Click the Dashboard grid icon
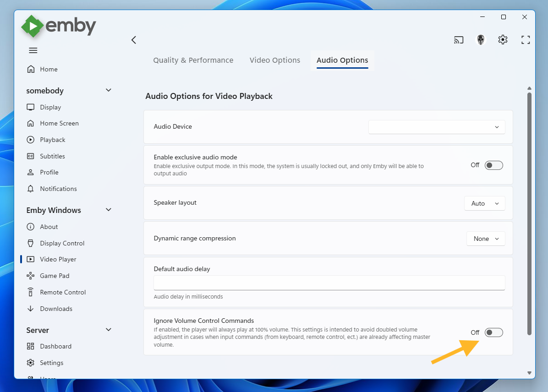The image size is (548, 392). pos(31,346)
